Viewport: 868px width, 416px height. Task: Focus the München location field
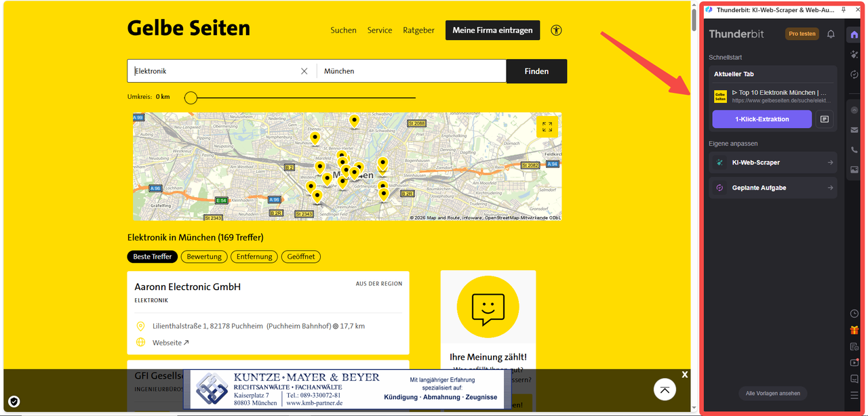click(x=412, y=71)
